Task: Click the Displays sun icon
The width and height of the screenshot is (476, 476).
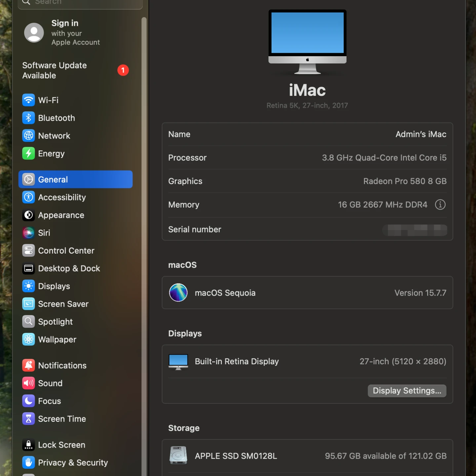Action: 28,286
